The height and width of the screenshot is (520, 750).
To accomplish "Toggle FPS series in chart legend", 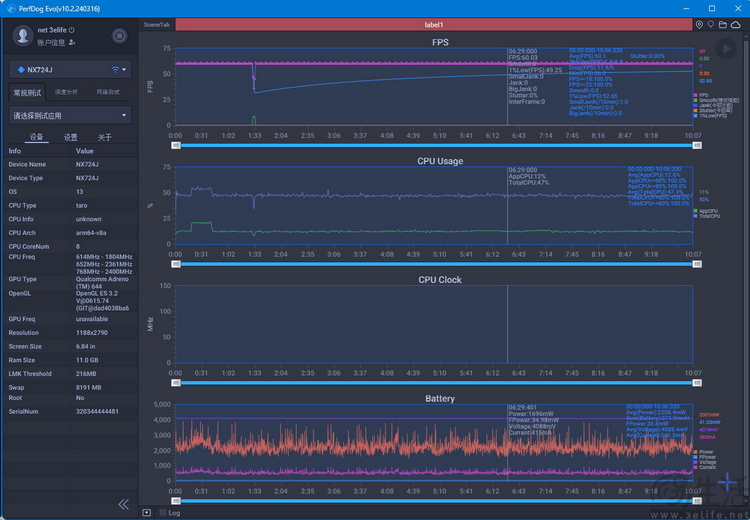I will [x=701, y=95].
